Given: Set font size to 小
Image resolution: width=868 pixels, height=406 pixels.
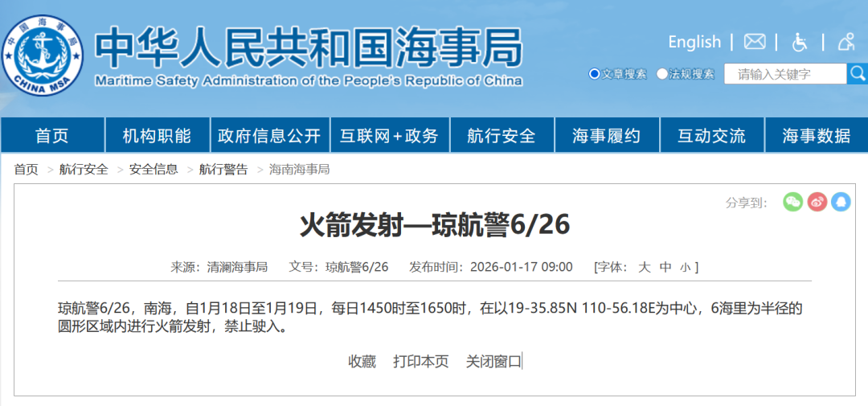Looking at the screenshot, I should [685, 267].
